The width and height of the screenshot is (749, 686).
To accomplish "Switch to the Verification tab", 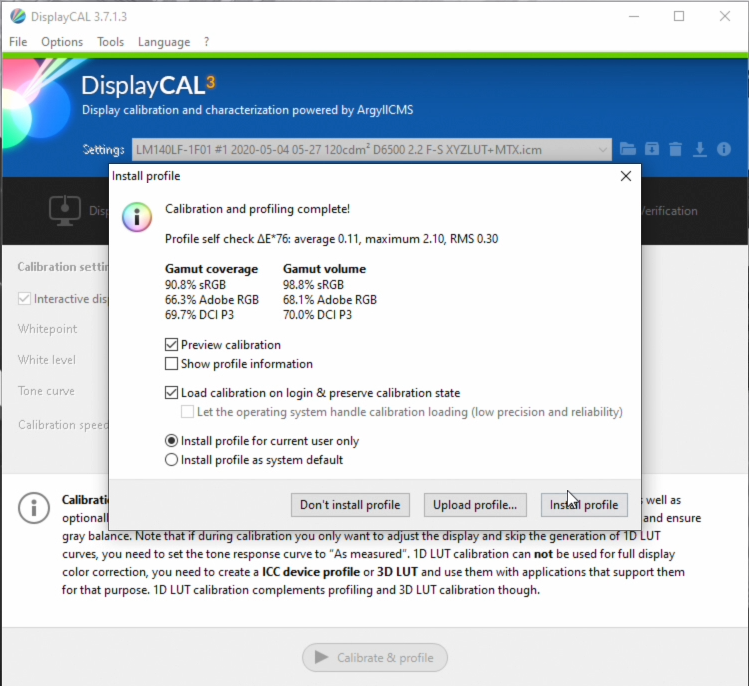I will [669, 211].
